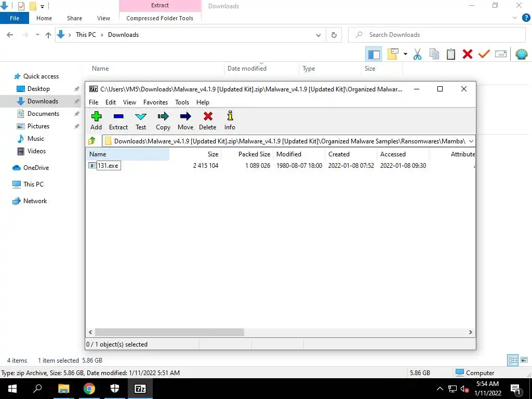Open Desktop in Quick access

click(x=38, y=89)
